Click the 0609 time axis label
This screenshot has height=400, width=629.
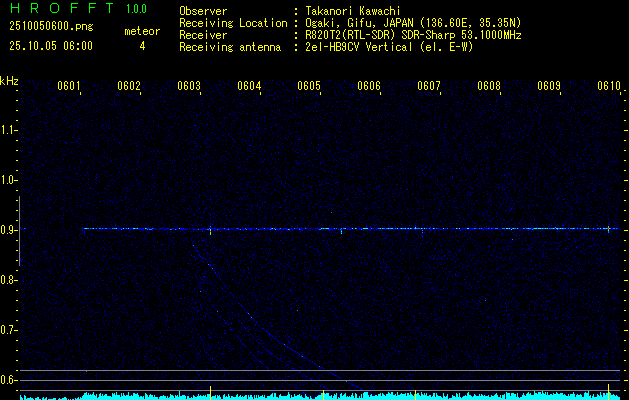pos(549,86)
